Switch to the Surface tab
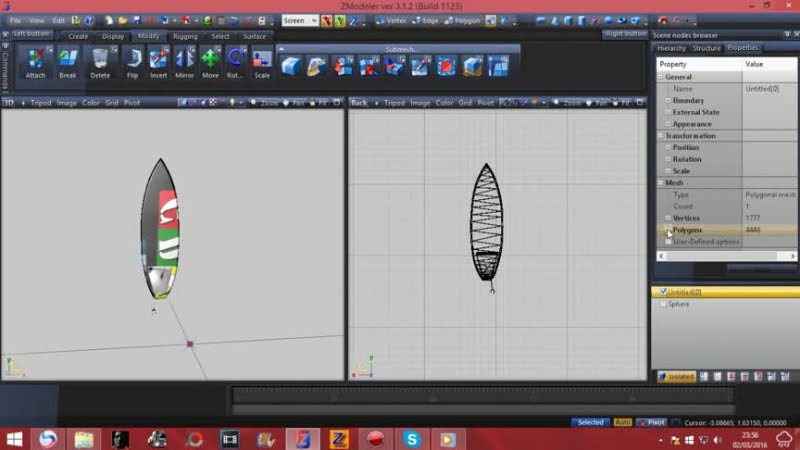This screenshot has height=450, width=800. (x=254, y=36)
